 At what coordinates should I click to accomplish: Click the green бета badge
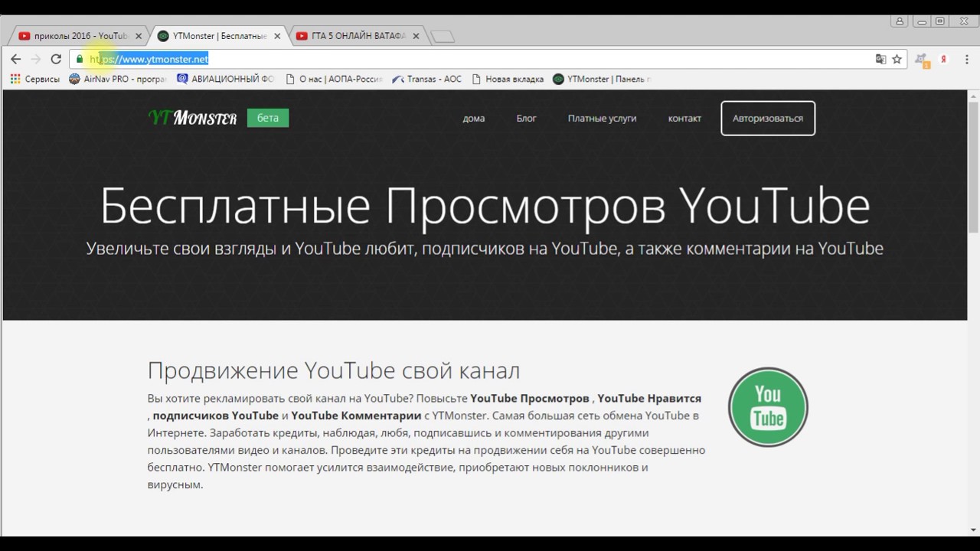(268, 118)
